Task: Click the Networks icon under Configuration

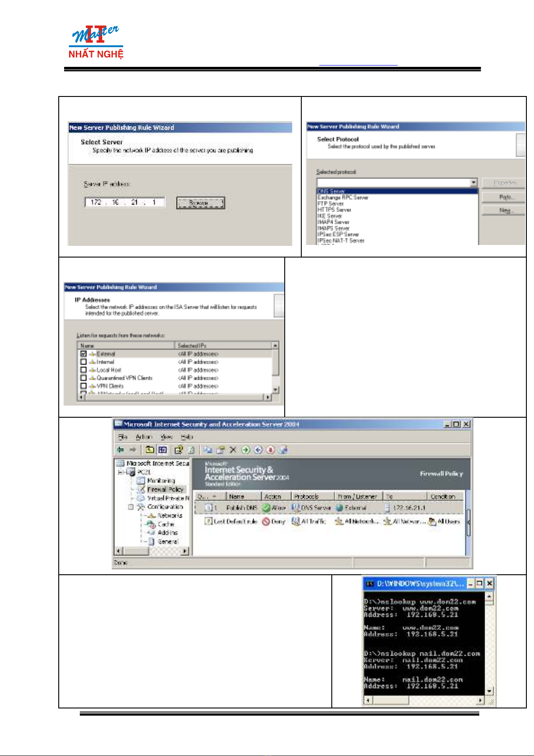Action: (x=151, y=516)
